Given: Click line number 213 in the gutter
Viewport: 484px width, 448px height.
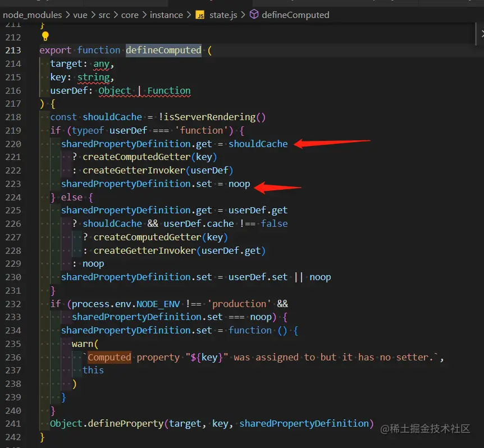Looking at the screenshot, I should 13,51.
